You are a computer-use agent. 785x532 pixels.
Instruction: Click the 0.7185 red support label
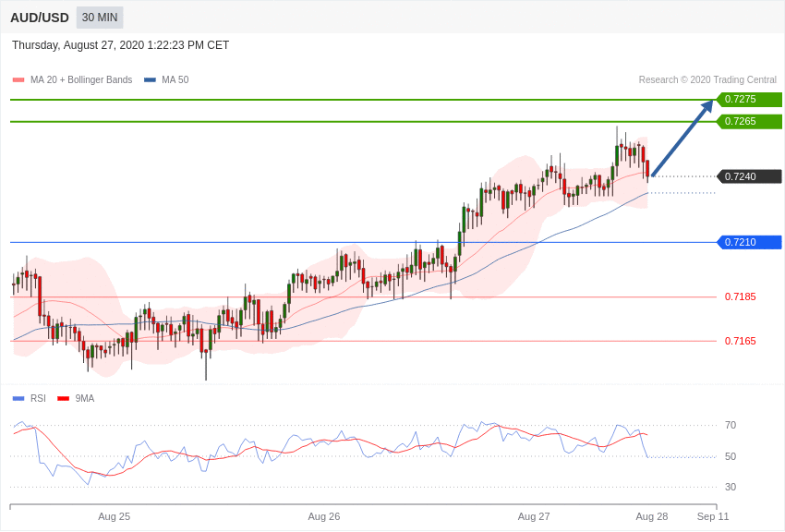coord(741,296)
